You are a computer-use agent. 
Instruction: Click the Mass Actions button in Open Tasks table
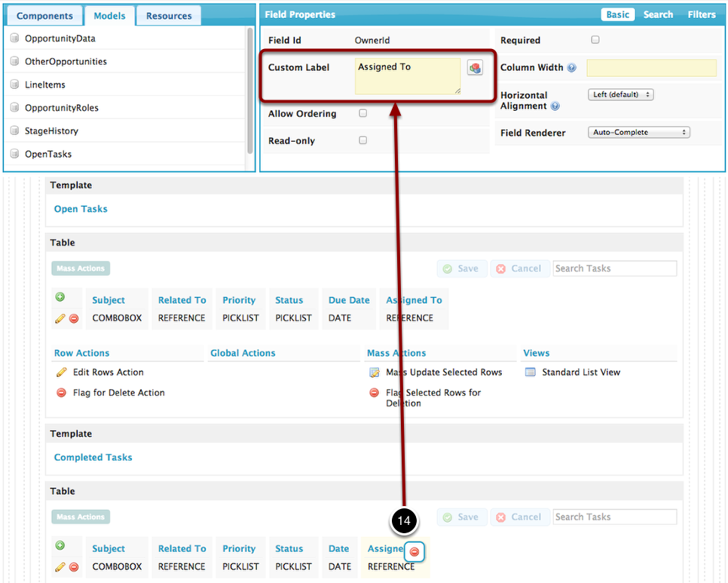pyautogui.click(x=81, y=268)
